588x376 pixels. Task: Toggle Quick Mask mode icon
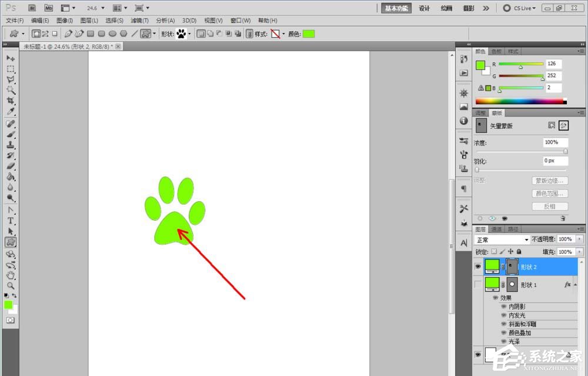10,320
